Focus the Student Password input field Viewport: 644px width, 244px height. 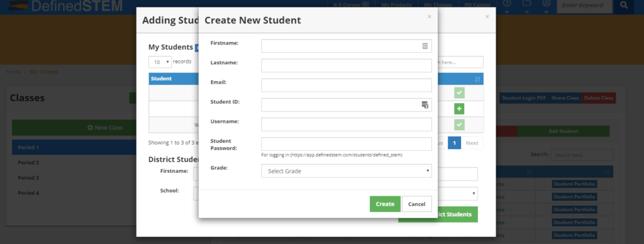tap(347, 144)
